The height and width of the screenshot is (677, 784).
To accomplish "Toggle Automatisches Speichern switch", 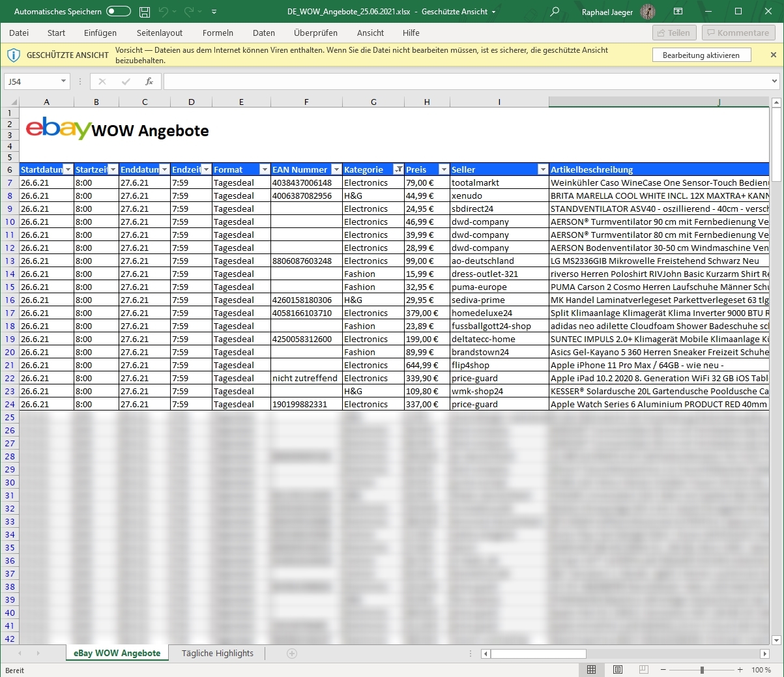I will click(x=118, y=12).
